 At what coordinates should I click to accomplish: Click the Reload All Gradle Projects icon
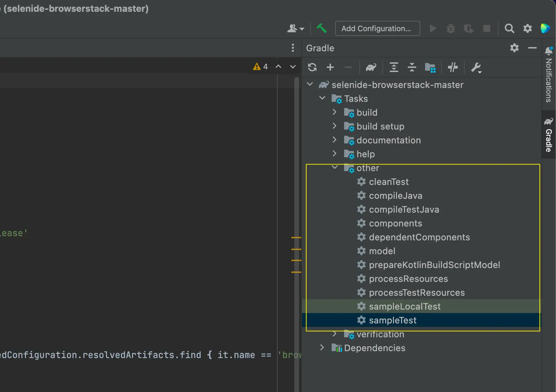(312, 67)
